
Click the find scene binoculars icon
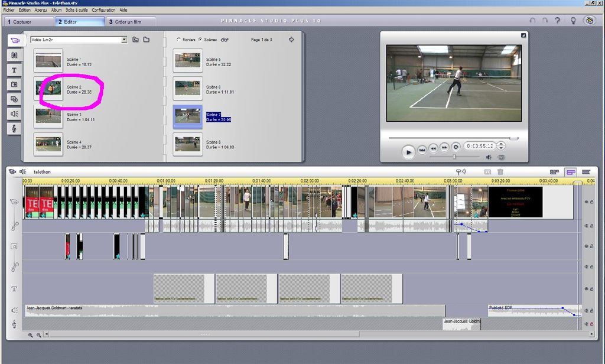(x=225, y=40)
